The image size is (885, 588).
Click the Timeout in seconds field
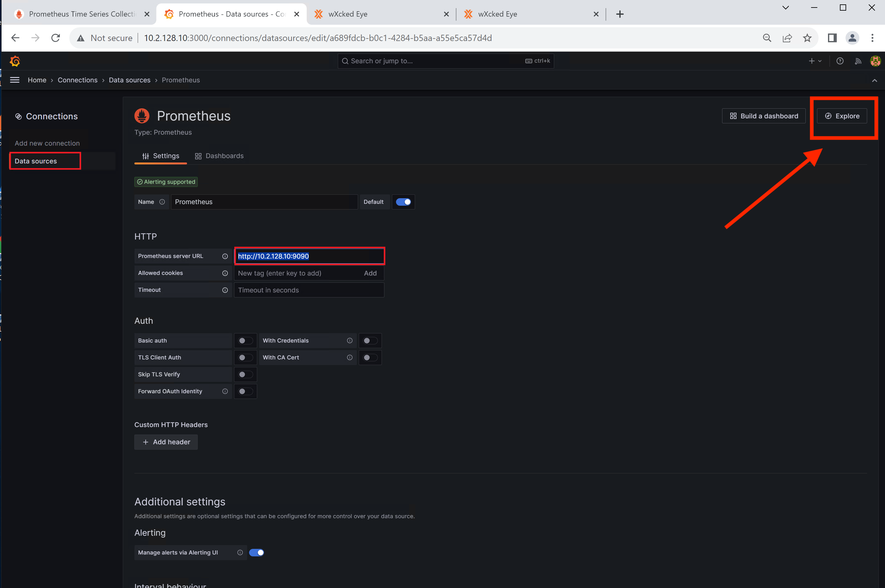(x=309, y=290)
